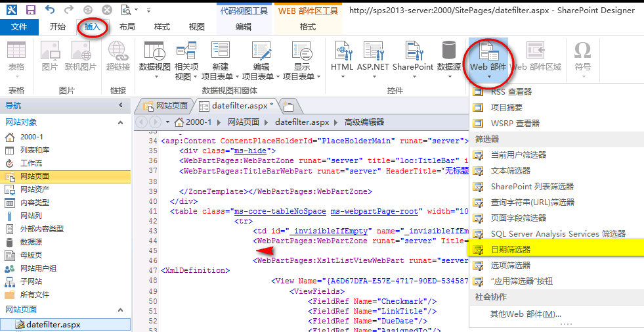The width and height of the screenshot is (644, 332).
Task: Expand breadcrumb arrow after 2000-1
Action: [x=219, y=122]
